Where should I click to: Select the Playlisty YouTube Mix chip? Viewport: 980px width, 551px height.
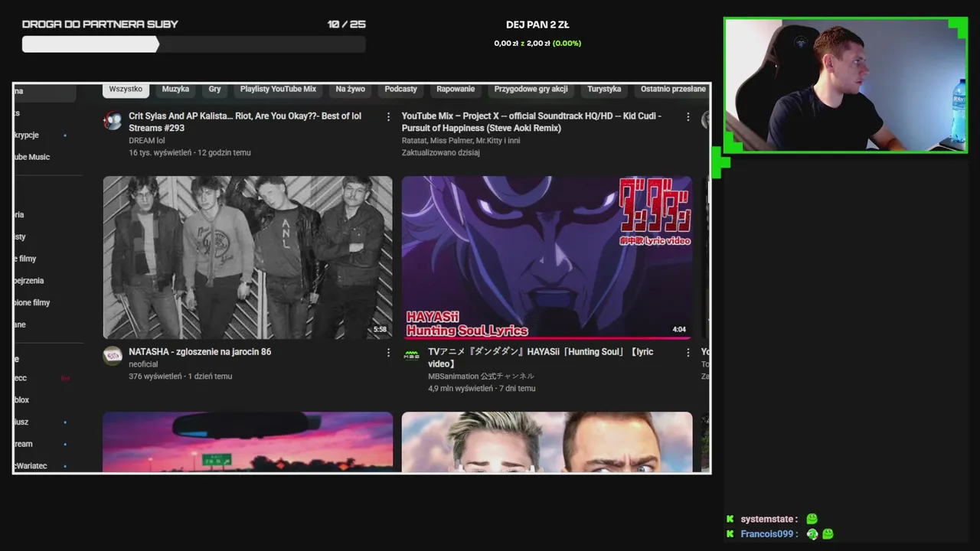[278, 90]
